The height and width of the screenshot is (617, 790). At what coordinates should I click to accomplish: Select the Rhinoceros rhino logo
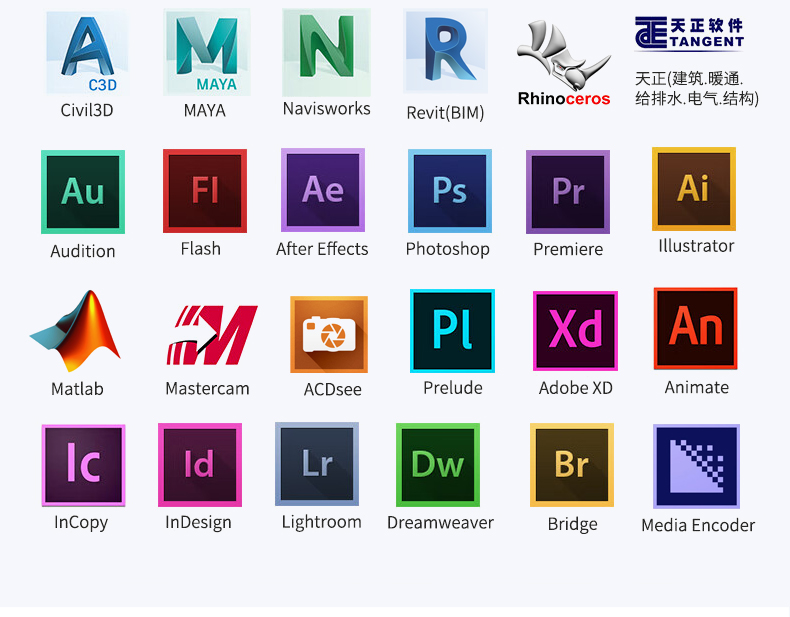[x=564, y=62]
